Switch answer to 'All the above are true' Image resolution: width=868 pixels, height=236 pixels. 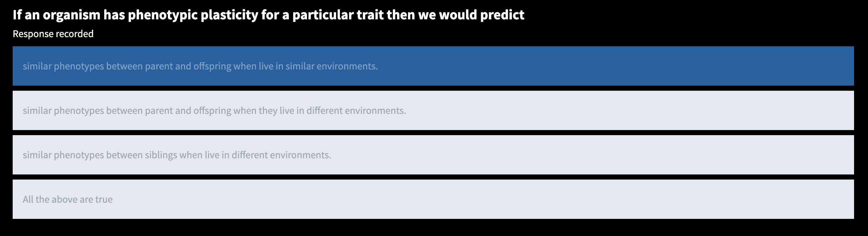(433, 199)
